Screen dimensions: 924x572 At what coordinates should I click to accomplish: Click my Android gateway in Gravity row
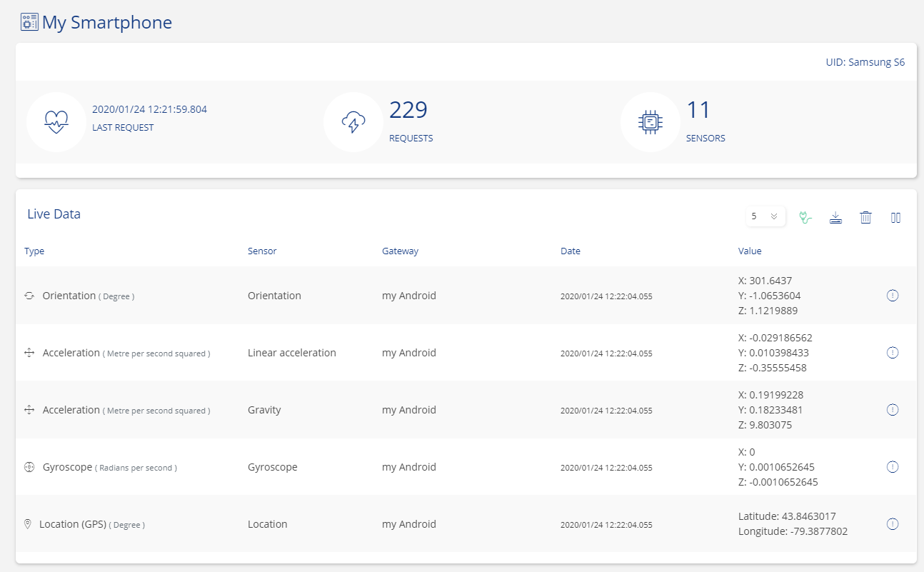point(409,410)
